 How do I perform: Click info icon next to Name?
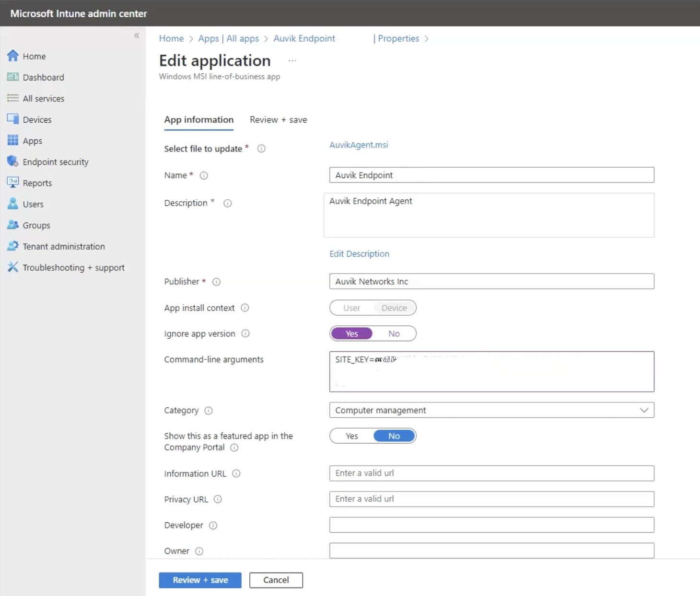coord(204,175)
